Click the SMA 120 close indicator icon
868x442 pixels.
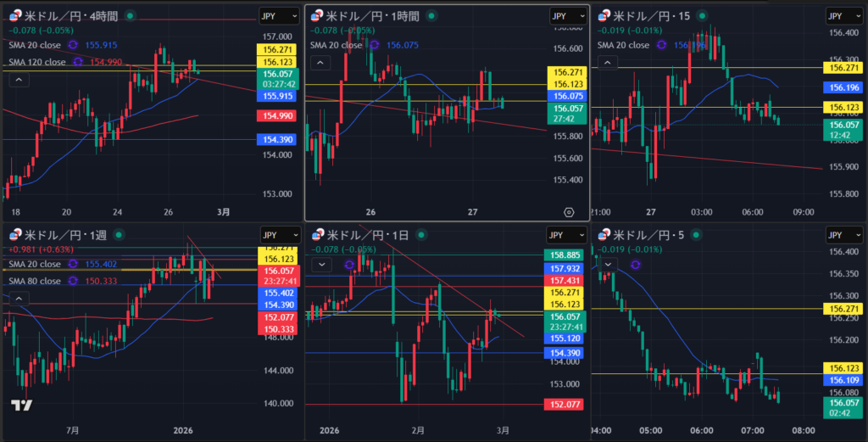pos(78,62)
